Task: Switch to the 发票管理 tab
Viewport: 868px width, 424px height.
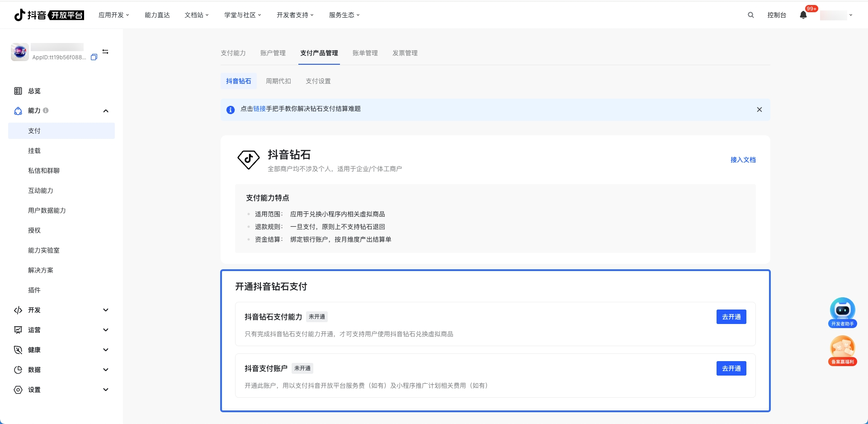Action: click(405, 53)
